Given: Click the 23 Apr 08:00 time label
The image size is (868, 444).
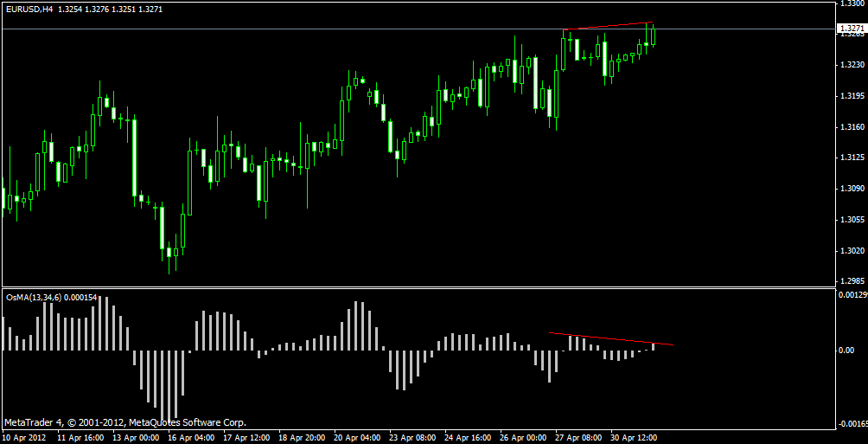Looking at the screenshot, I should point(412,437).
